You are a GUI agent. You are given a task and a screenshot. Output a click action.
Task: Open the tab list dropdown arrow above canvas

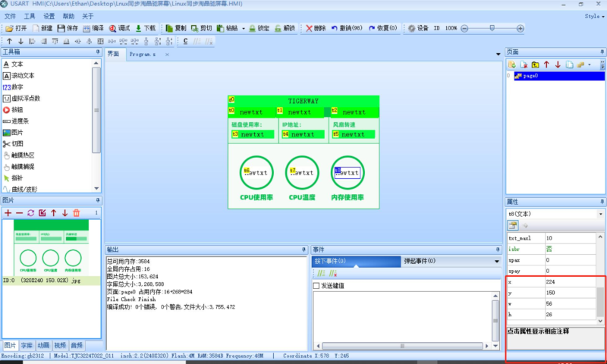click(x=498, y=54)
